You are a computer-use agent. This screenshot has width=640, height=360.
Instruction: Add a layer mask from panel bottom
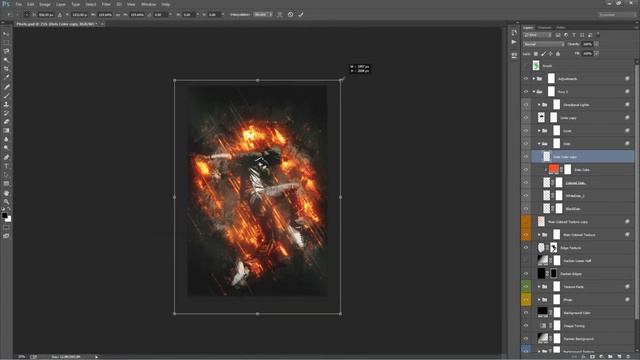pos(593,357)
